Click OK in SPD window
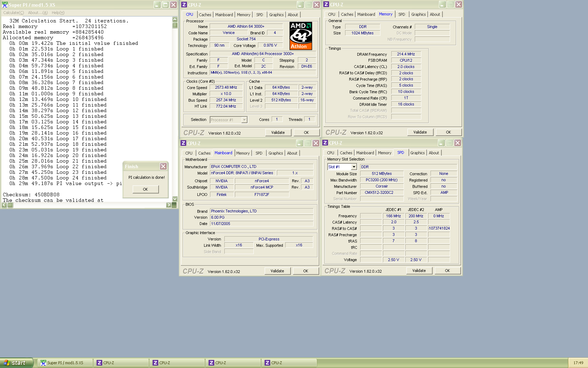This screenshot has width=588, height=368. tap(447, 271)
